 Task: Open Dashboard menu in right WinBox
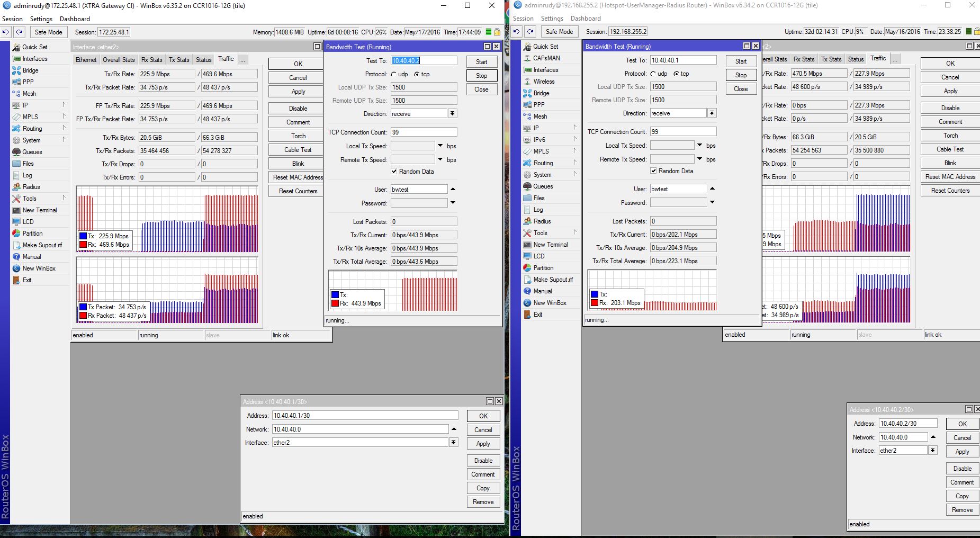(x=586, y=18)
